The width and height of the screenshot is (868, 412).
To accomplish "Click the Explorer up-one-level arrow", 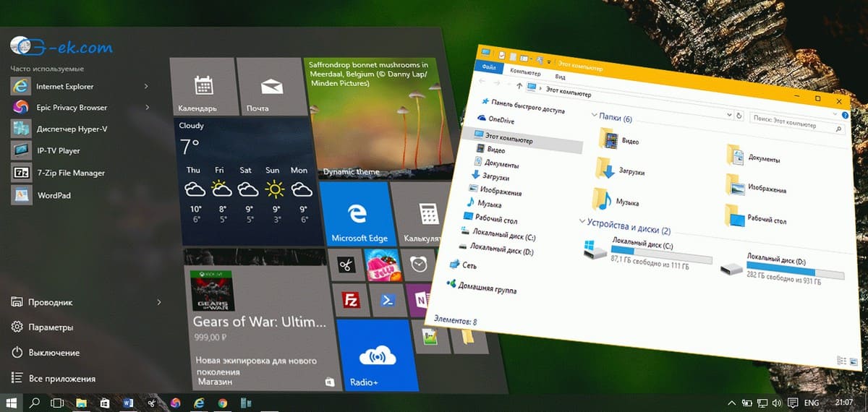I will pyautogui.click(x=519, y=85).
